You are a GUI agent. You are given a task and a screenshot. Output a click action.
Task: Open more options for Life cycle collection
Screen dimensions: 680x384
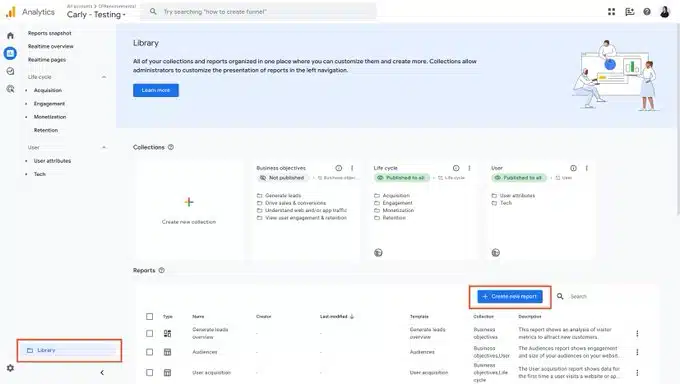(469, 168)
